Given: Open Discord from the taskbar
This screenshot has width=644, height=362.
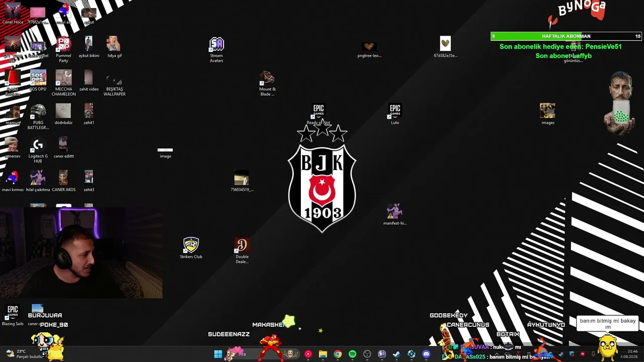Looking at the screenshot, I should click(426, 354).
